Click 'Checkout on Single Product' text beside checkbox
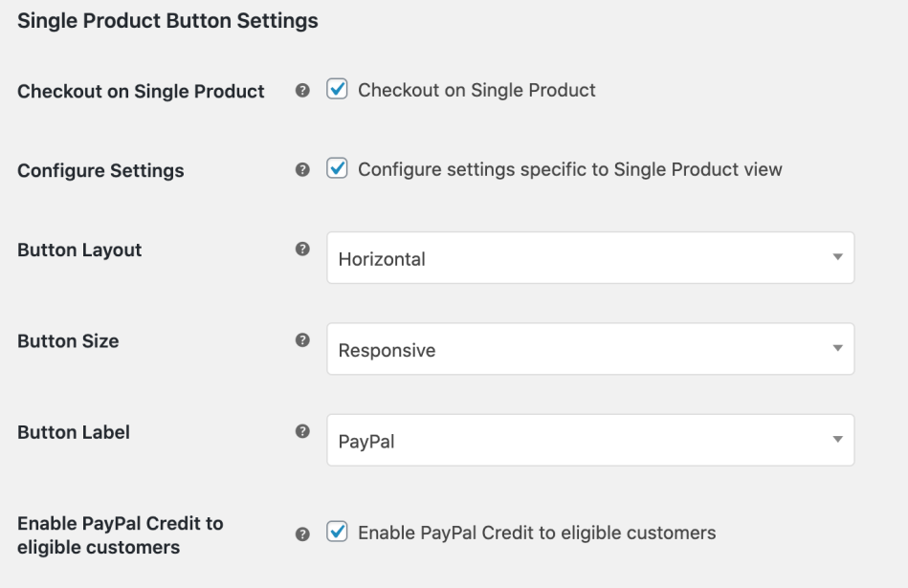Viewport: 908px width, 588px height. click(x=476, y=90)
